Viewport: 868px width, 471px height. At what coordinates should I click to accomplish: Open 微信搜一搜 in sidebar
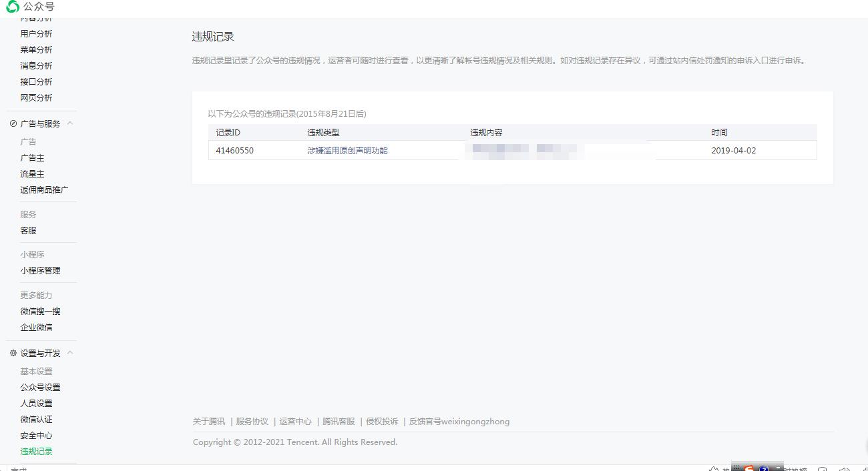[x=40, y=311]
